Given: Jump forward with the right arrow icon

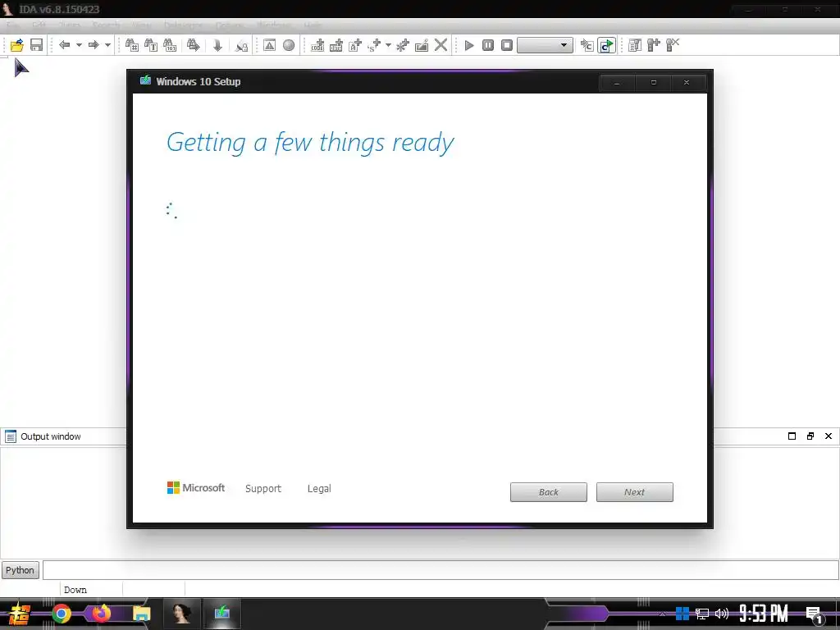Looking at the screenshot, I should coord(94,45).
